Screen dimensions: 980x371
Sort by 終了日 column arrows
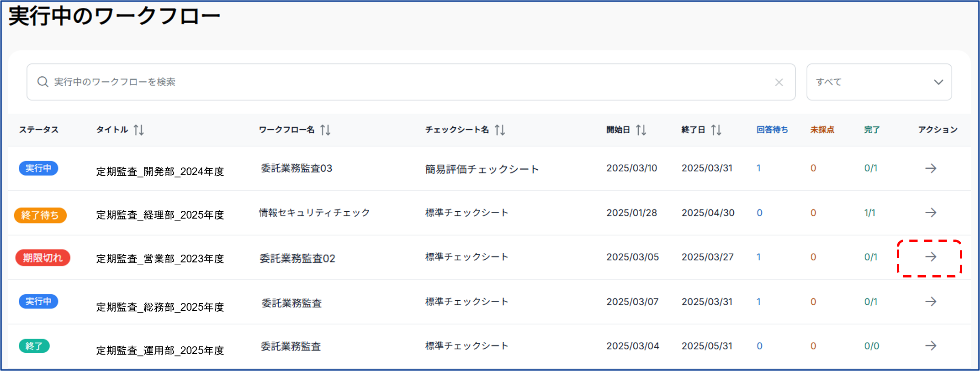point(716,130)
